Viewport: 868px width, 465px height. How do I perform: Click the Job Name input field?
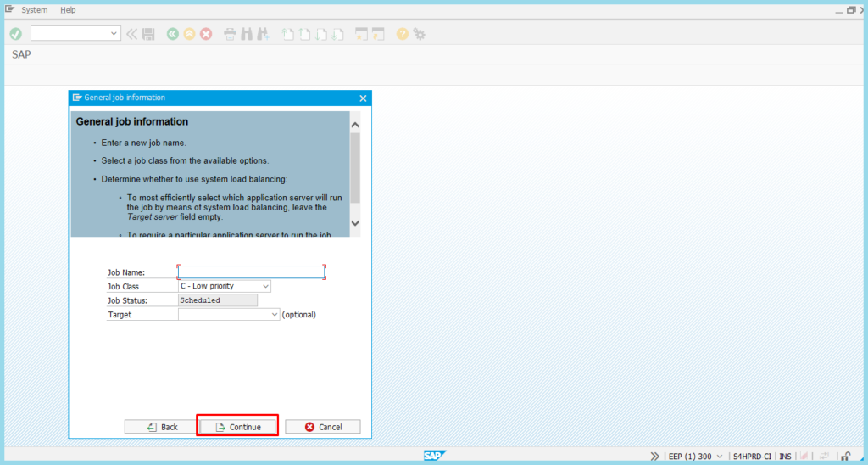[251, 272]
